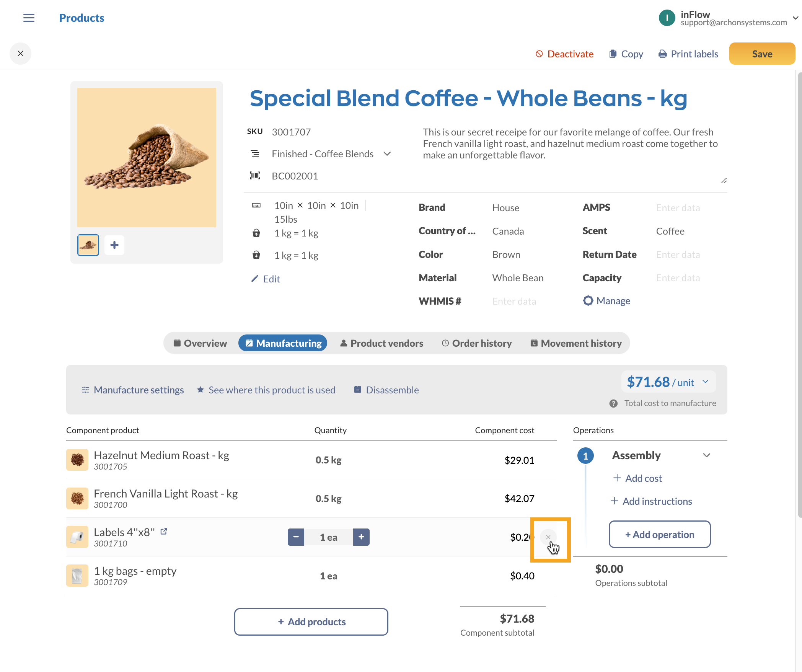The width and height of the screenshot is (802, 672).
Task: Decrease Labels quantity with minus stepper
Action: tap(296, 537)
